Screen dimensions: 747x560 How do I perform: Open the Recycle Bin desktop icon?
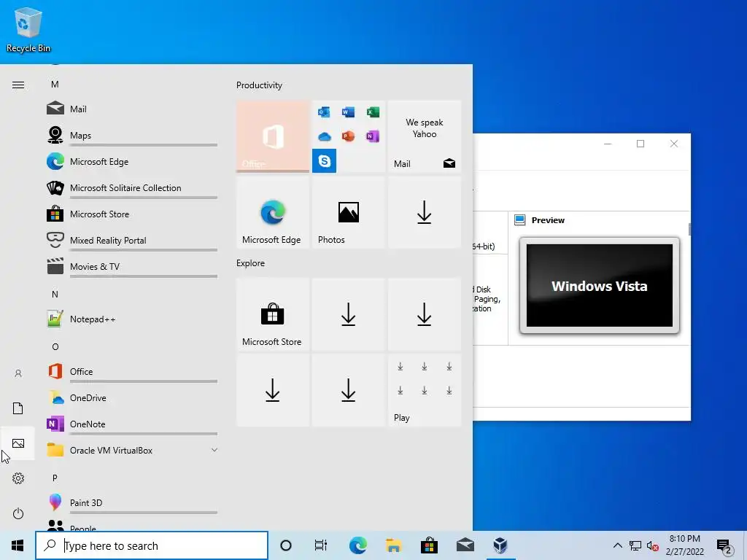pyautogui.click(x=28, y=31)
